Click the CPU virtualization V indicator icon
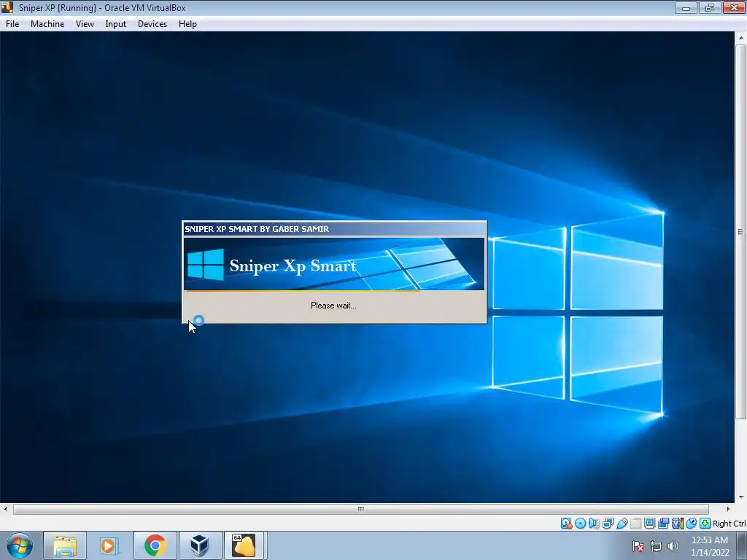Viewport: 747px width, 560px height. click(x=678, y=524)
